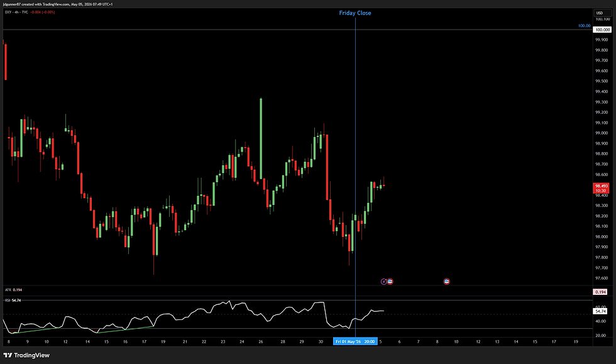The height and width of the screenshot is (364, 616).
Task: Click the 100.000 horizontal line price tag
Action: [602, 30]
